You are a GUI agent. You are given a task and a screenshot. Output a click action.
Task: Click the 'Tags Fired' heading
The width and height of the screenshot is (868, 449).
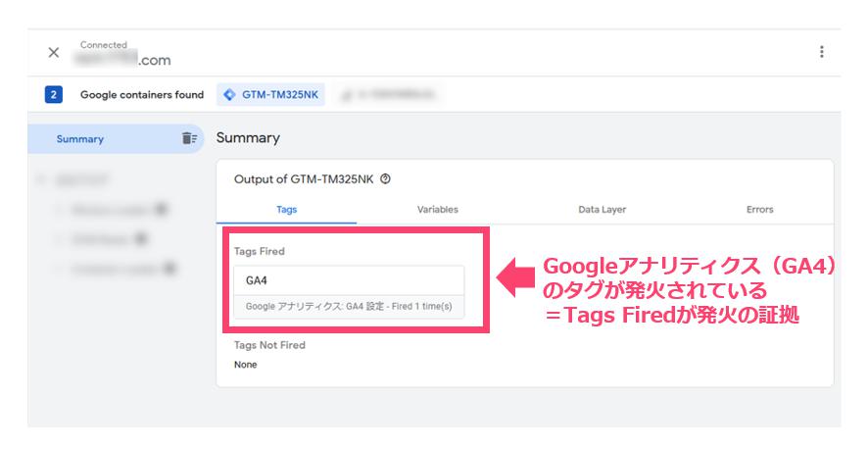tap(259, 251)
